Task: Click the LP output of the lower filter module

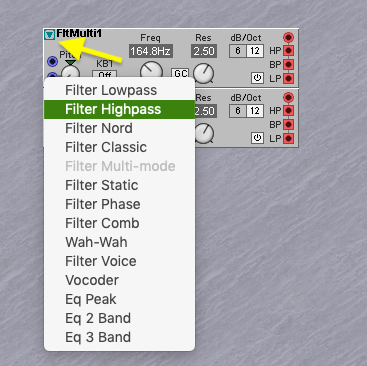Action: coord(289,138)
